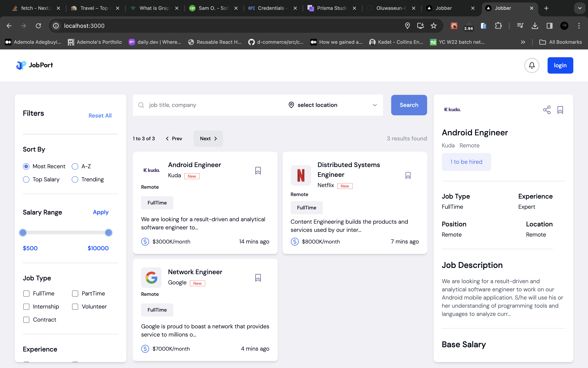Viewport: 588px width, 368px height.
Task: Click the Kuda logo on Android Engineer card
Action: [151, 170]
